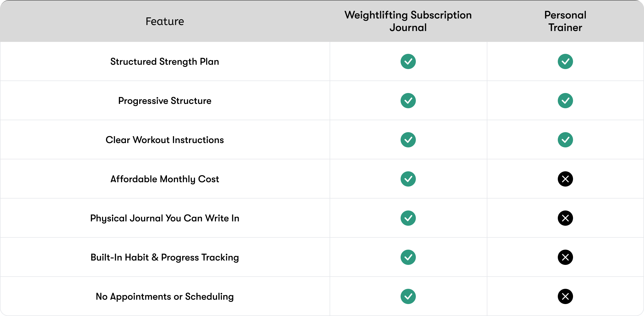Click the No Appointments or Scheduling label
The image size is (644, 316).
165,296
